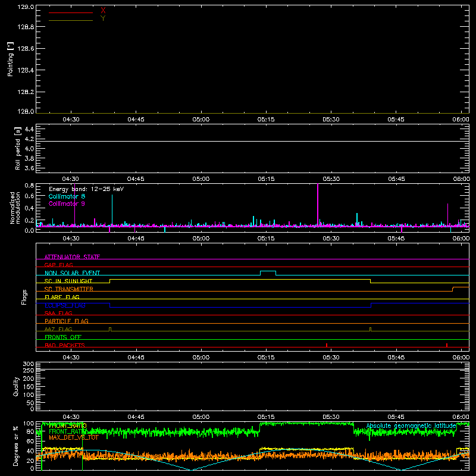This screenshot has width=476, height=476.
Task: Click the Normalized modulation axis title
Action: [x=14, y=208]
